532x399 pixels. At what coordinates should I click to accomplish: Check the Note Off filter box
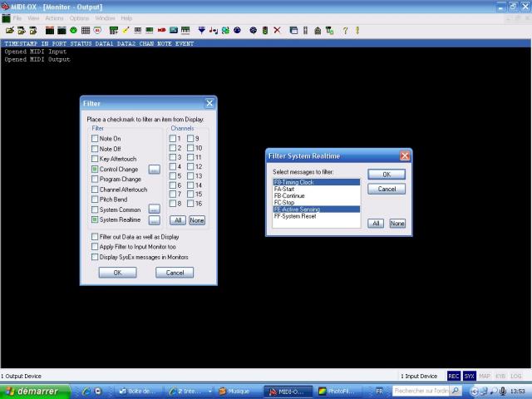point(95,149)
